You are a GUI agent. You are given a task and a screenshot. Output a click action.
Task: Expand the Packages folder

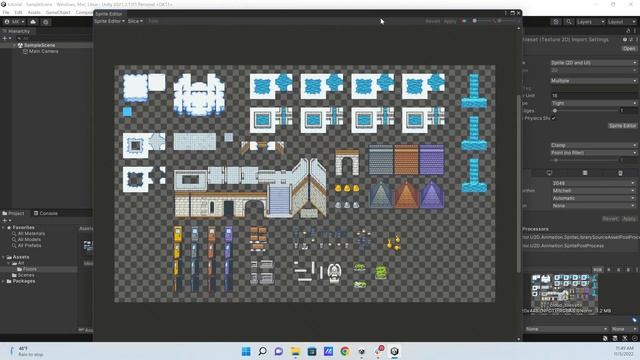[3, 281]
